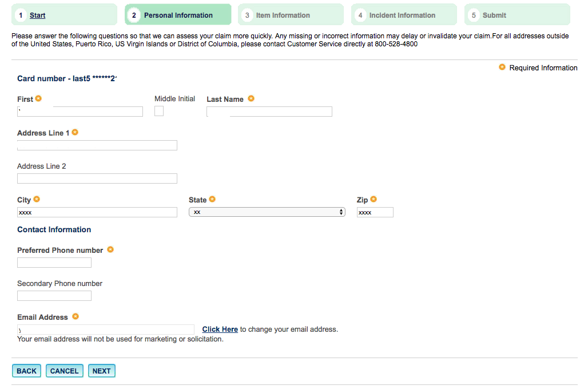Focus the Address Line 2 field
Screen dimensions: 588x389
97,178
